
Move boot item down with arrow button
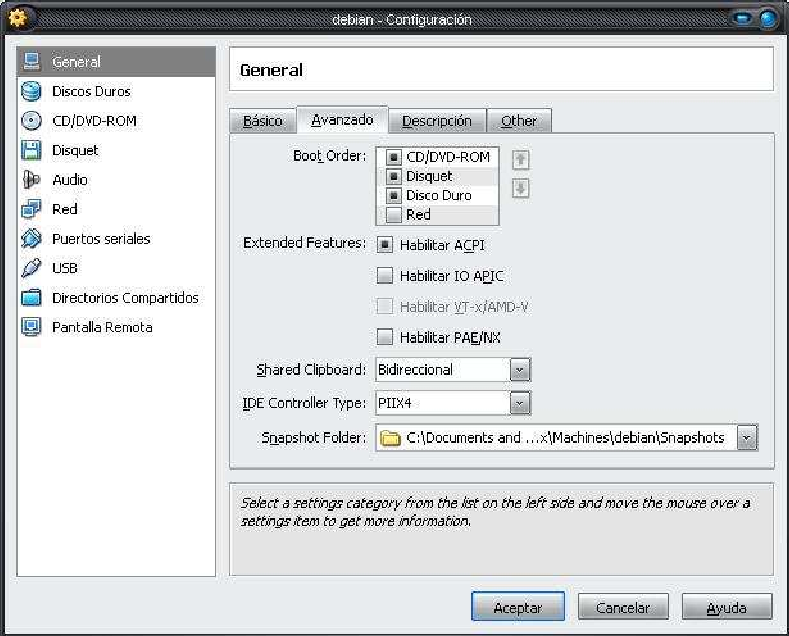pos(520,189)
